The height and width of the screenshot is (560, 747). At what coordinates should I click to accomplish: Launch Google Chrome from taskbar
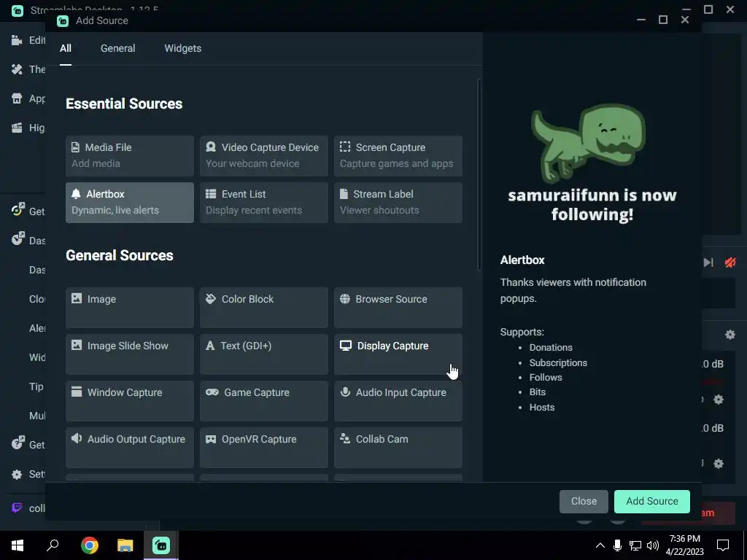tap(90, 545)
